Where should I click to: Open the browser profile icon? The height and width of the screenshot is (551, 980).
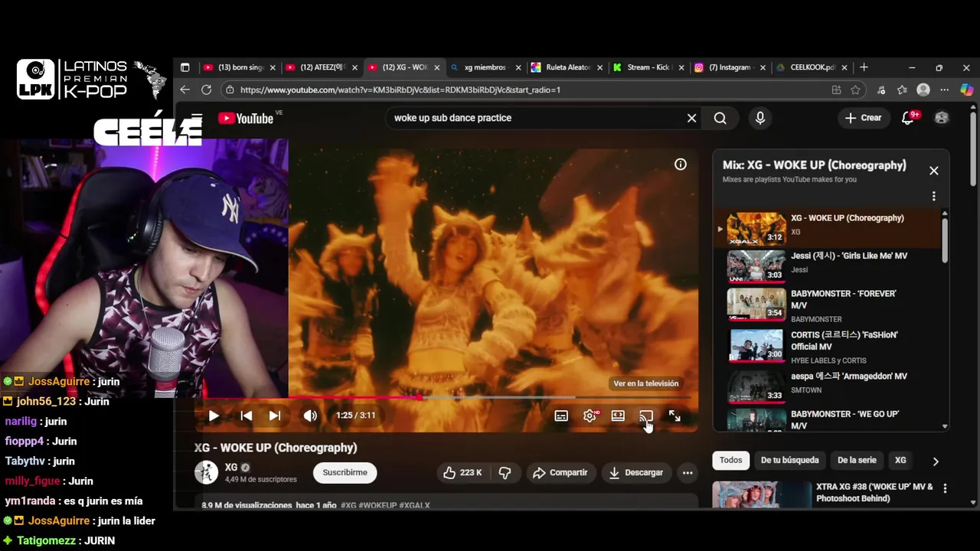pyautogui.click(x=923, y=90)
